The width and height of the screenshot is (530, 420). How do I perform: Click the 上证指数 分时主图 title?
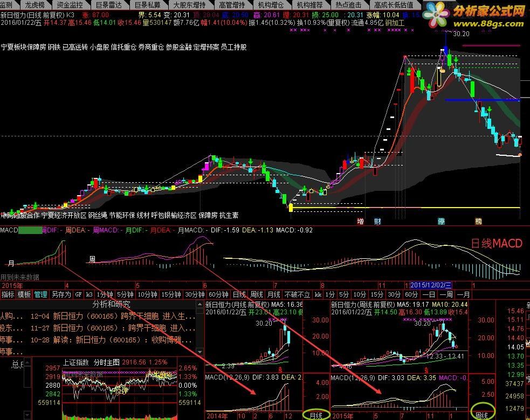tap(91, 362)
